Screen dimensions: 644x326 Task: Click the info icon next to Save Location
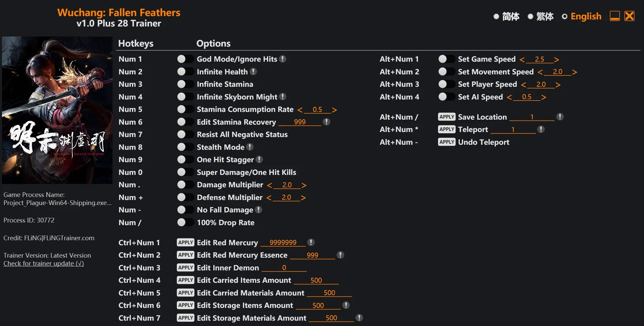[x=560, y=117]
